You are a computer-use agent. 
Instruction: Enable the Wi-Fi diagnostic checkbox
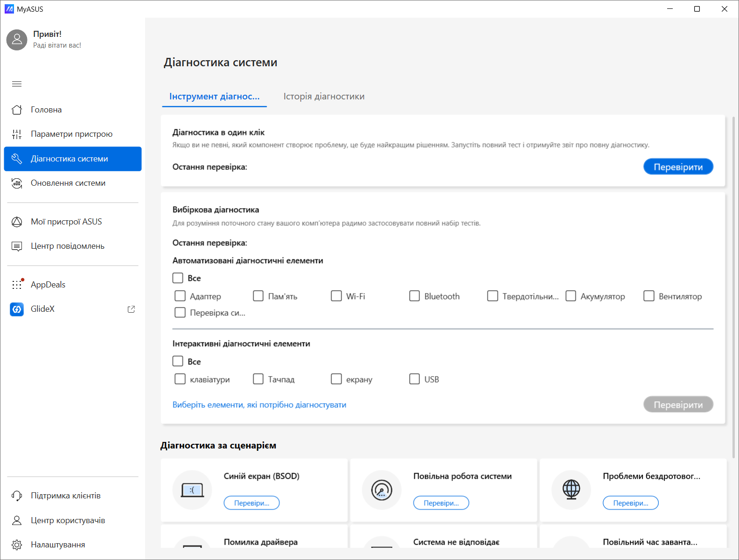click(x=336, y=296)
